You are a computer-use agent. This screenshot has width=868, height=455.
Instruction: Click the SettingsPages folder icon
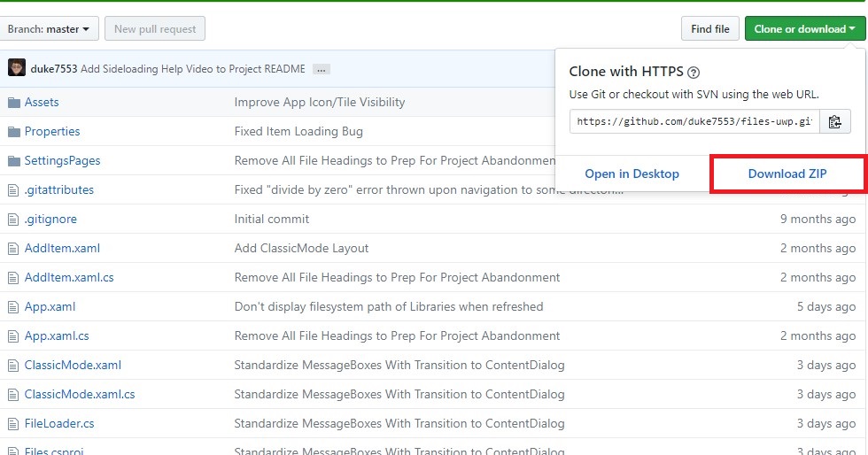tap(13, 161)
